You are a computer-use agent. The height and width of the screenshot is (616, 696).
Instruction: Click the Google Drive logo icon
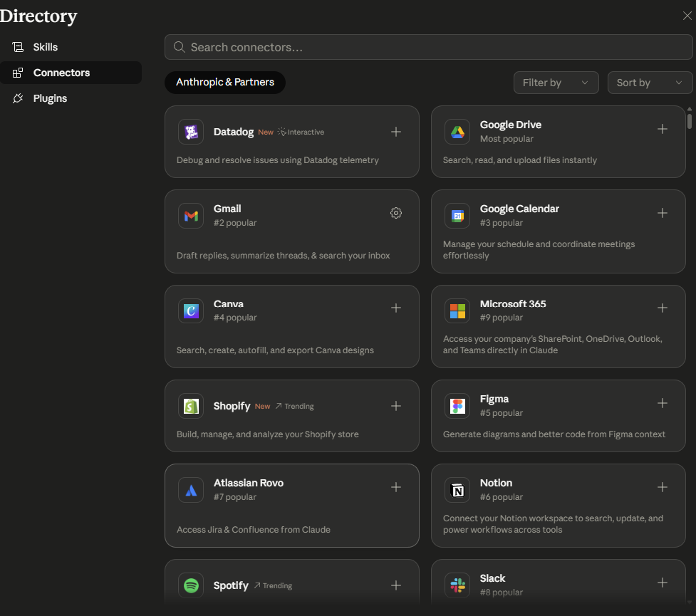tap(457, 132)
